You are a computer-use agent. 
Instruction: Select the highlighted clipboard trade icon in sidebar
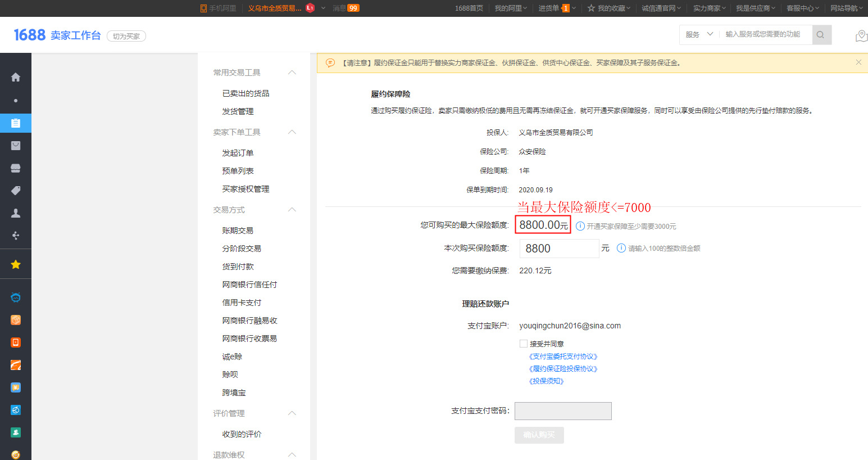coord(16,123)
